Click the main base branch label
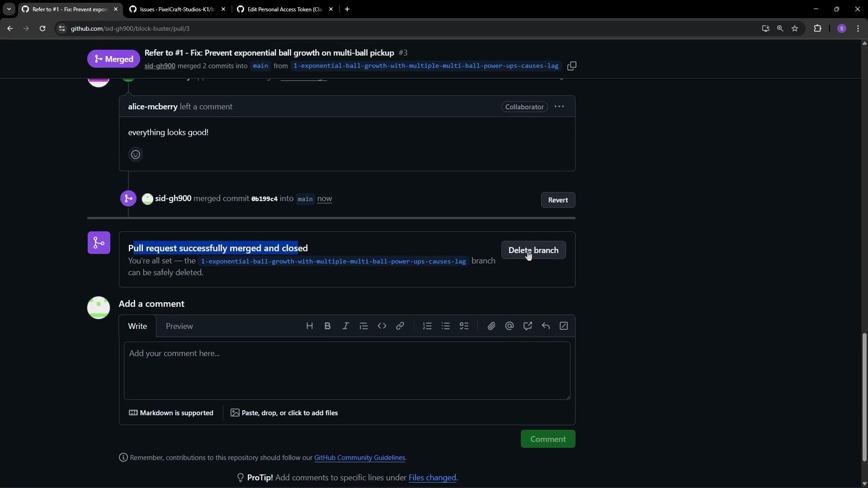 [260, 66]
